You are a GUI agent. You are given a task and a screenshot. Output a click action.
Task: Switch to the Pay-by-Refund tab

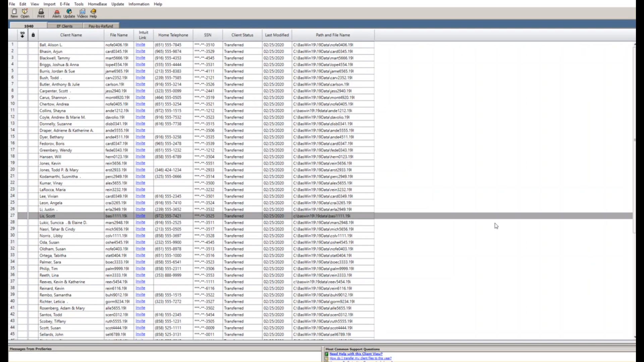[x=101, y=26]
